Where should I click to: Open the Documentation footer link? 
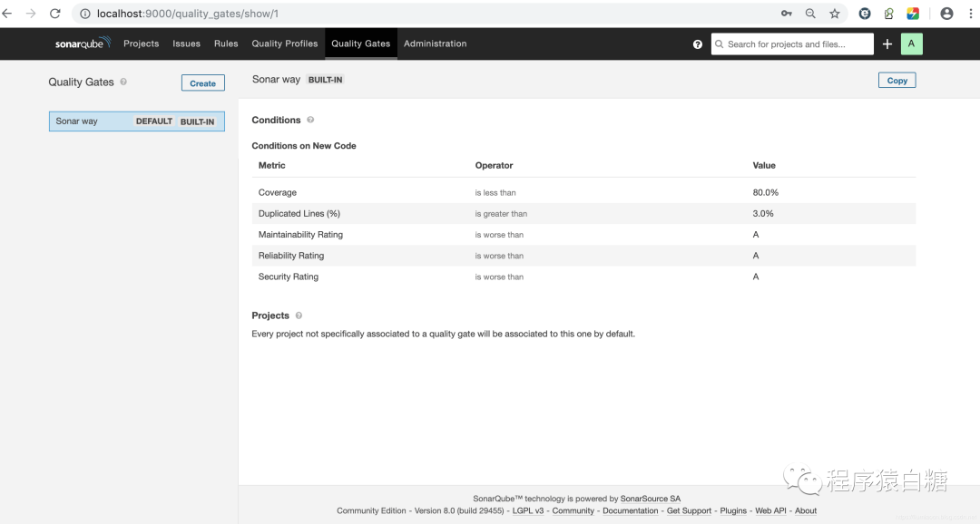click(630, 511)
